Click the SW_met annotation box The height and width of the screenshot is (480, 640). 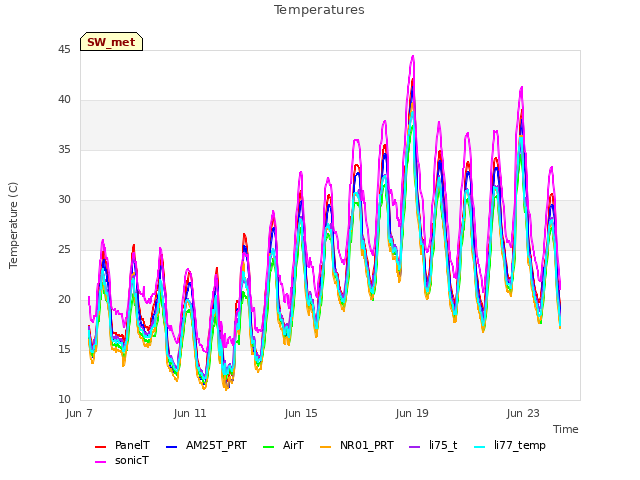pos(111,42)
